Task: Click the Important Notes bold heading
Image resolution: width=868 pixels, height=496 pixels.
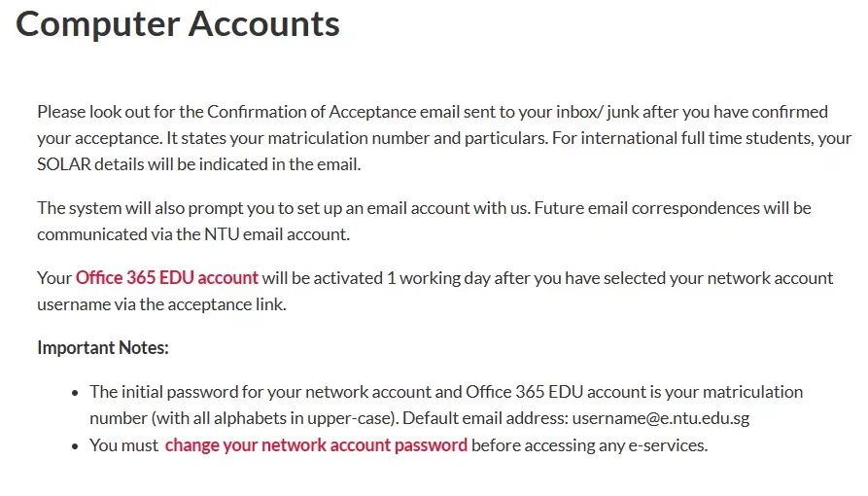Action: coord(102,347)
